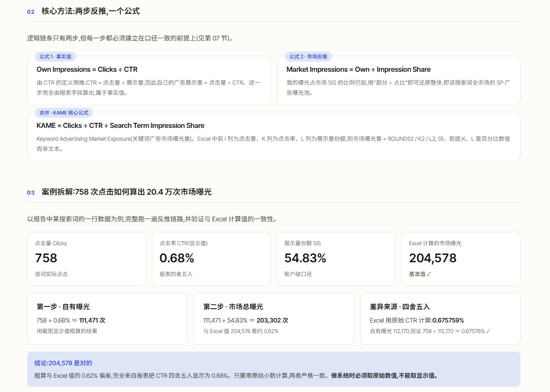550x392 pixels.
Task: Click the paragraph starting 我的曝光占市场 SIS
Action: pyautogui.click(x=398, y=88)
